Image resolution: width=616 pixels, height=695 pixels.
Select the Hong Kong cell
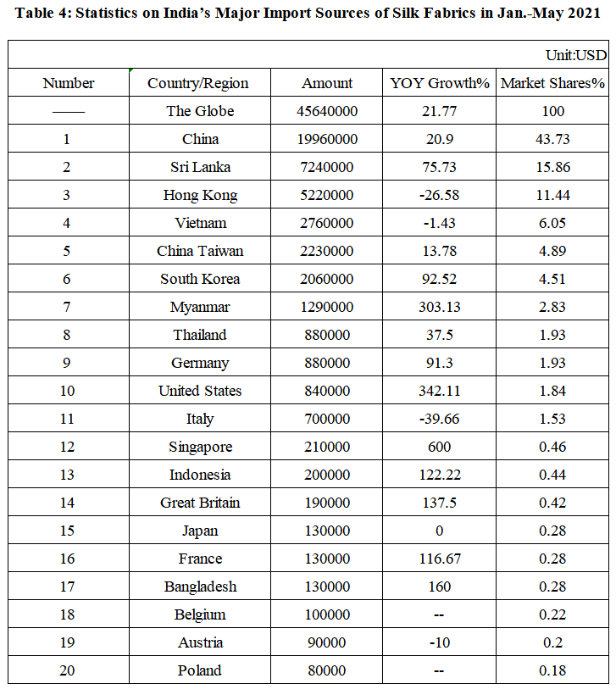click(x=200, y=195)
